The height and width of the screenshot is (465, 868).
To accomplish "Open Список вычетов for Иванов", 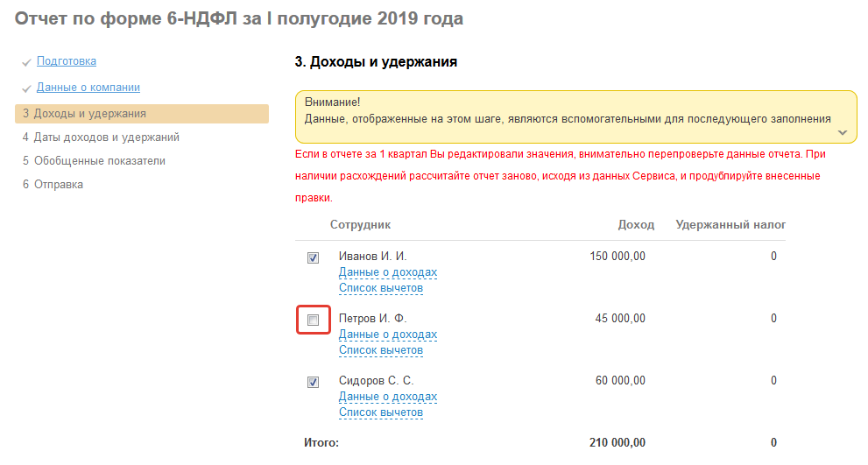I will click(x=381, y=288).
